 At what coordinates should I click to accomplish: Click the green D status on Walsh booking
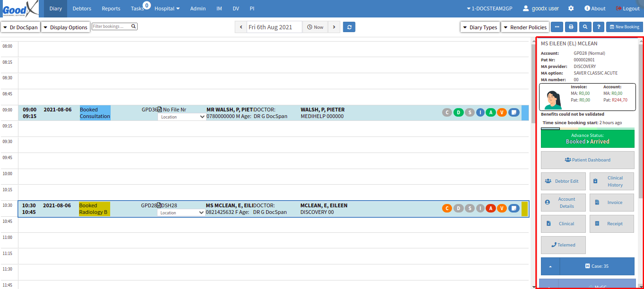458,112
